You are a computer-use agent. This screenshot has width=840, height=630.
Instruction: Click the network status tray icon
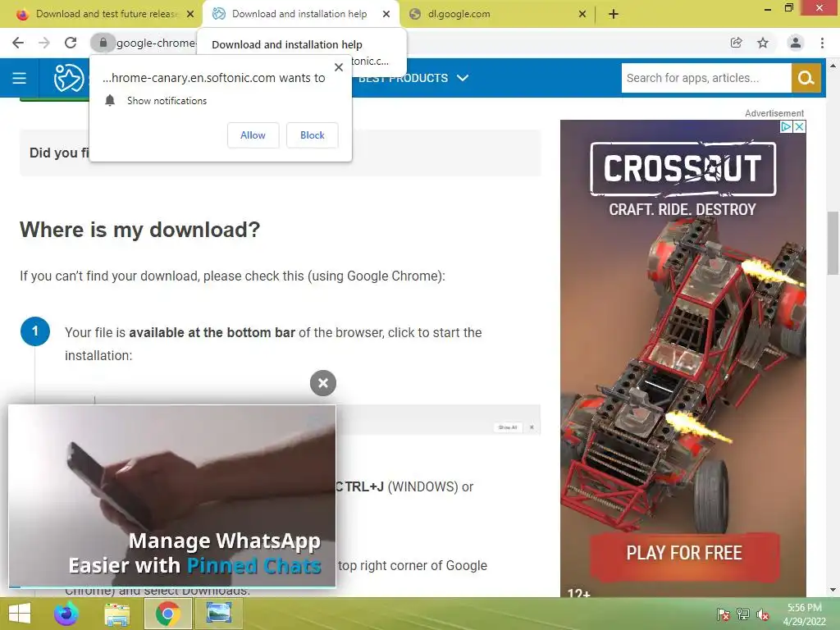coord(743,614)
